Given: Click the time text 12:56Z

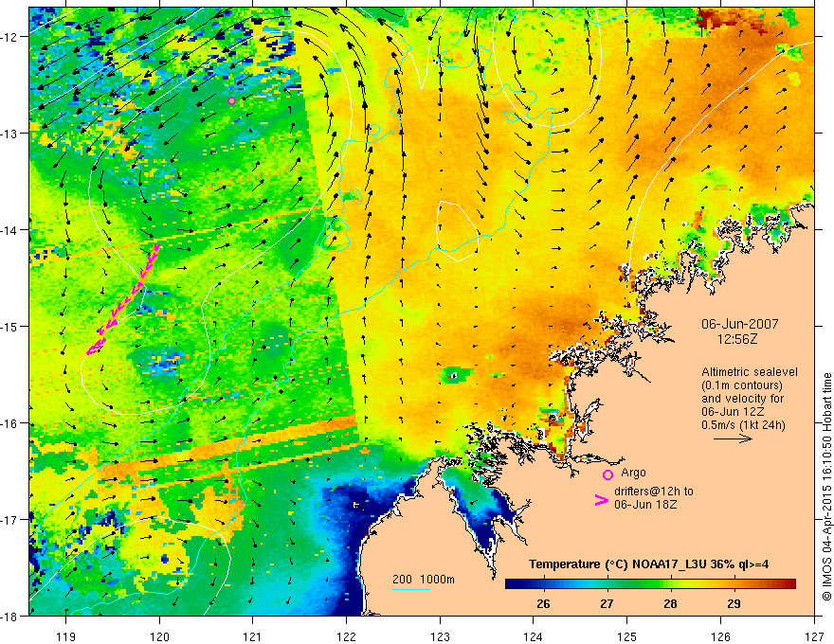Looking at the screenshot, I should 736,338.
